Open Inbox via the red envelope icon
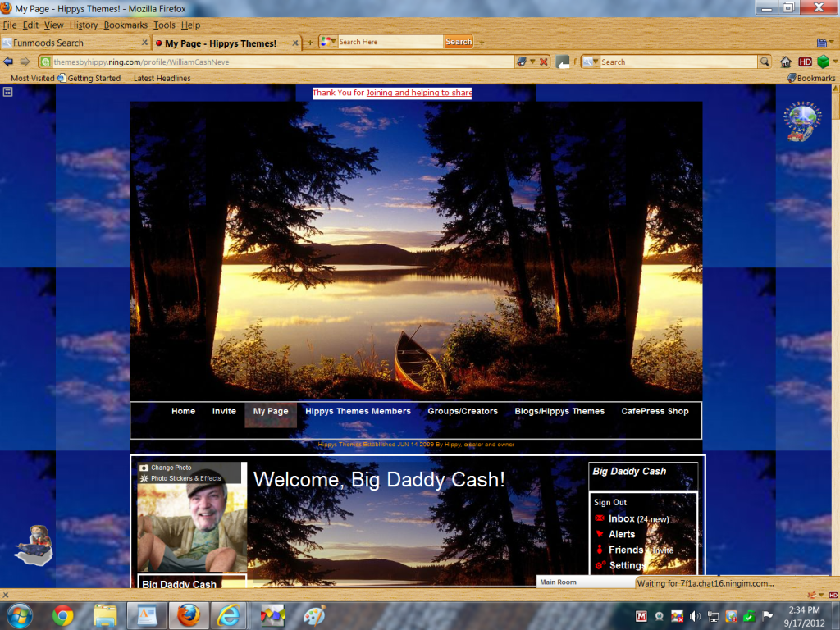The width and height of the screenshot is (840, 630). click(600, 518)
